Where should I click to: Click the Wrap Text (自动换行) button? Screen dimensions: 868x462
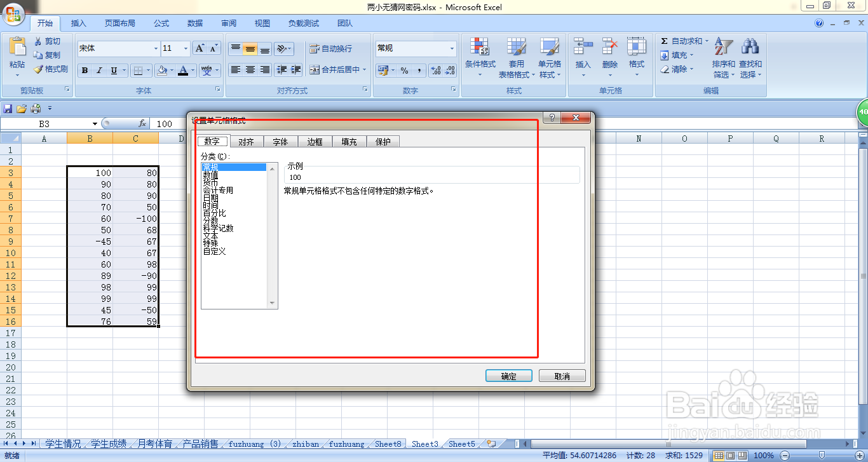coord(330,49)
